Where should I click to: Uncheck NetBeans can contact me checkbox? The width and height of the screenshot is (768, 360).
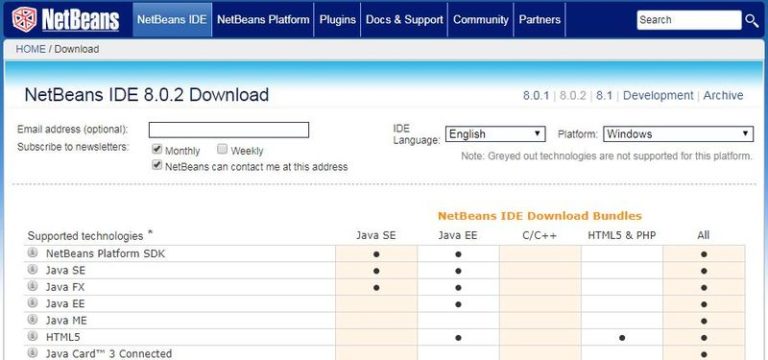click(157, 165)
